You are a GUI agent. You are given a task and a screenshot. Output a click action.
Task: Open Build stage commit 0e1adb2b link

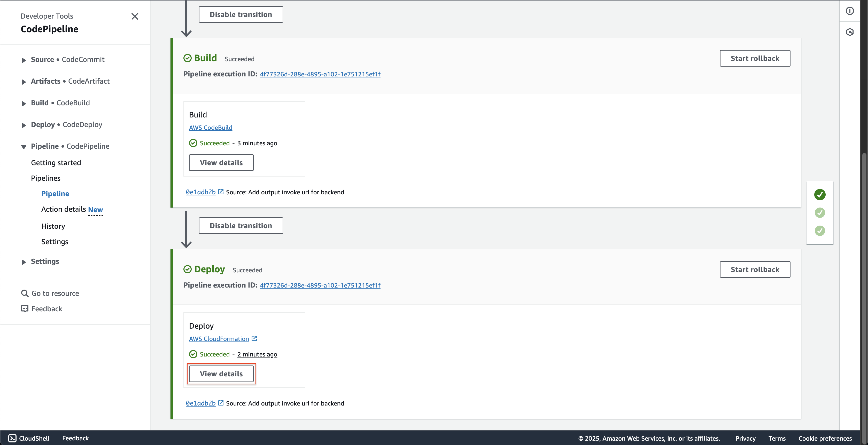[x=201, y=192]
